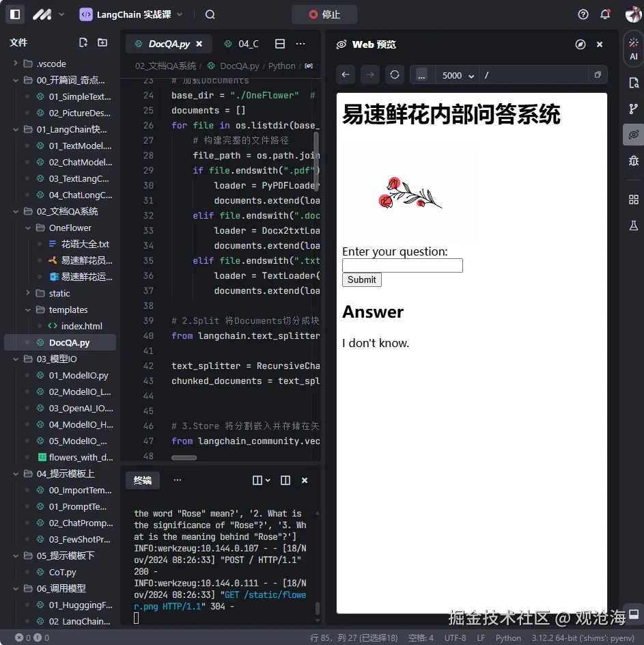Open the notifications bell icon
644x645 pixels.
[x=606, y=14]
